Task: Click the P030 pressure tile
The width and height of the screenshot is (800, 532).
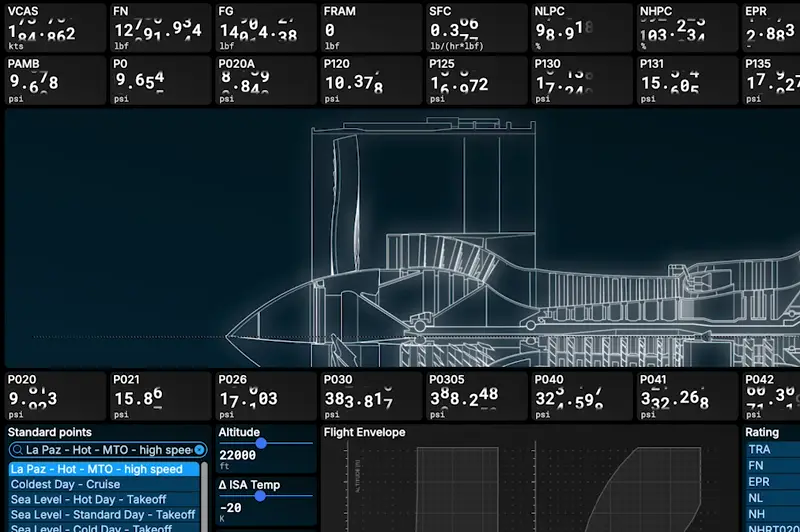Action: click(x=371, y=396)
